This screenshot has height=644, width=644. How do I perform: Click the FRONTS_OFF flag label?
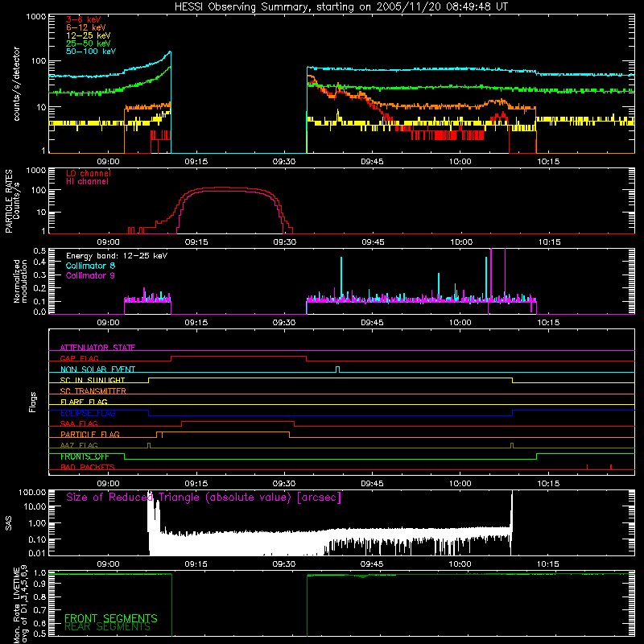85,456
